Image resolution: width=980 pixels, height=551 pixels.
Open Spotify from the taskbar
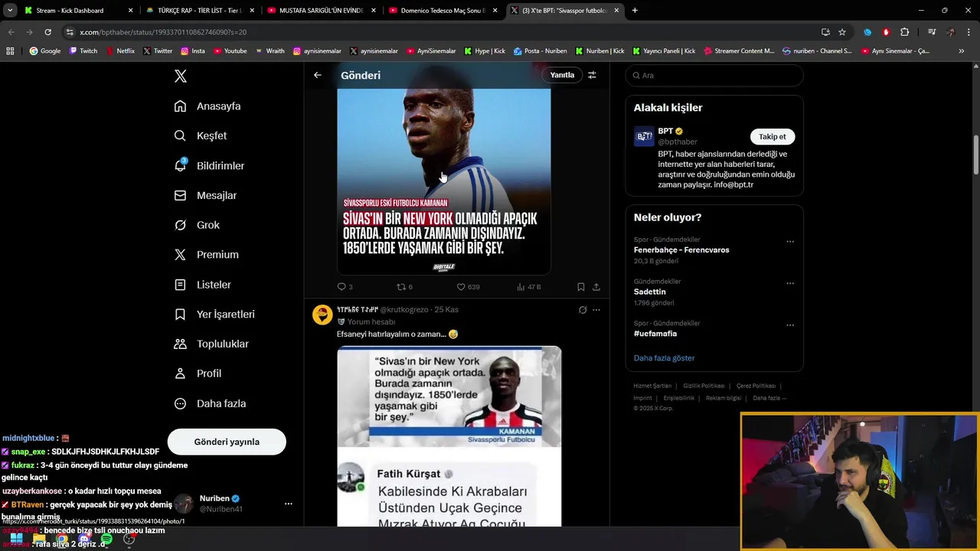point(106,540)
